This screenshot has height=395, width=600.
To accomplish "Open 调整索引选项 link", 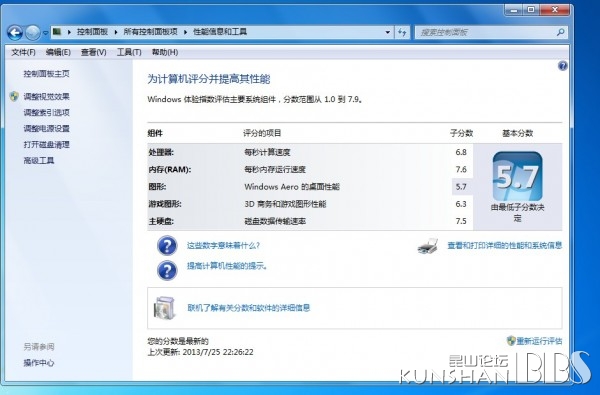I will (46, 113).
